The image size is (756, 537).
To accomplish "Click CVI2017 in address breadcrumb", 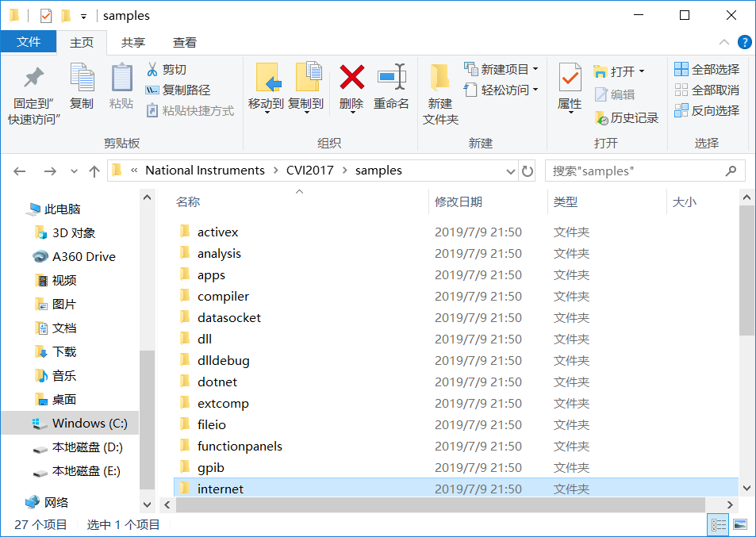I will click(310, 171).
